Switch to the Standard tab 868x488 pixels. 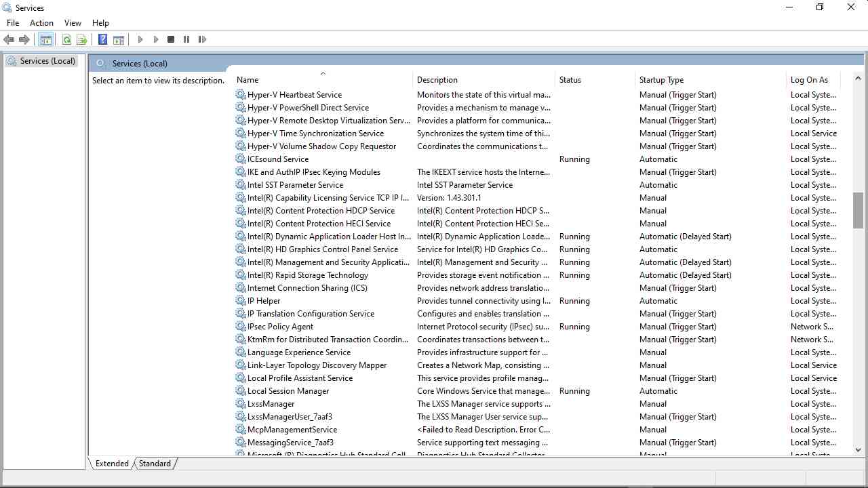(x=155, y=464)
